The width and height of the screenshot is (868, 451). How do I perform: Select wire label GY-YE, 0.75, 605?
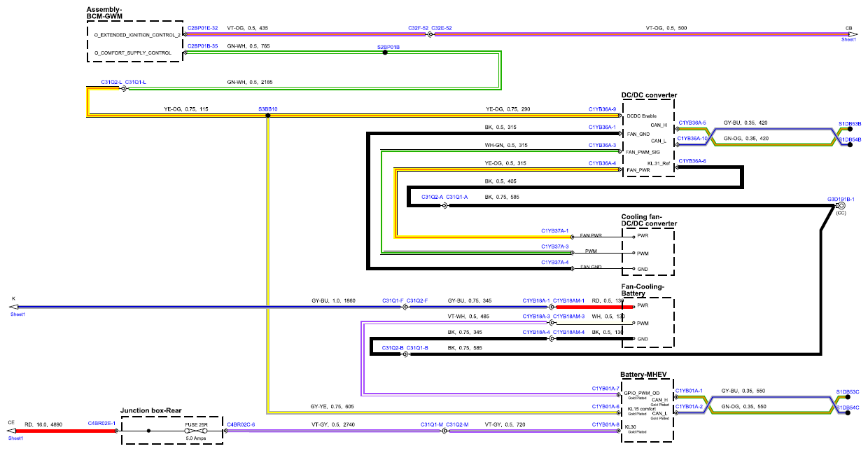(332, 406)
